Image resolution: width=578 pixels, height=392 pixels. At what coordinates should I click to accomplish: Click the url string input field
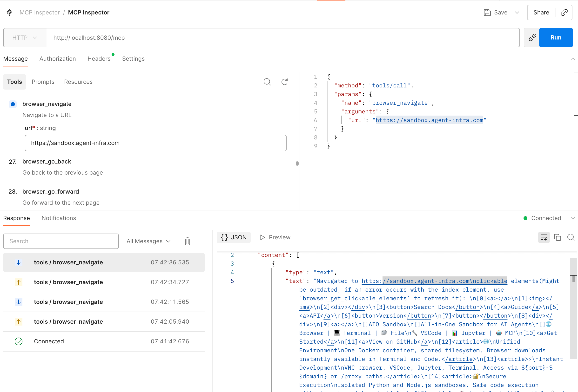pyautogui.click(x=155, y=143)
